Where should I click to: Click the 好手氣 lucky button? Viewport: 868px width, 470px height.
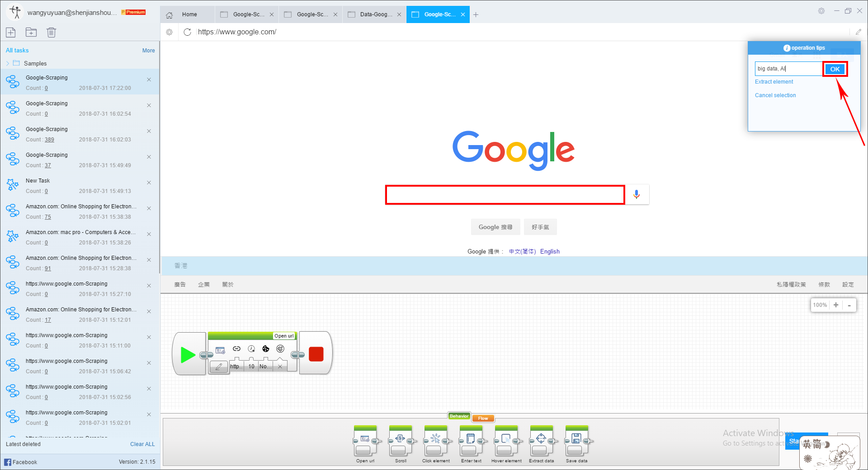click(x=540, y=227)
